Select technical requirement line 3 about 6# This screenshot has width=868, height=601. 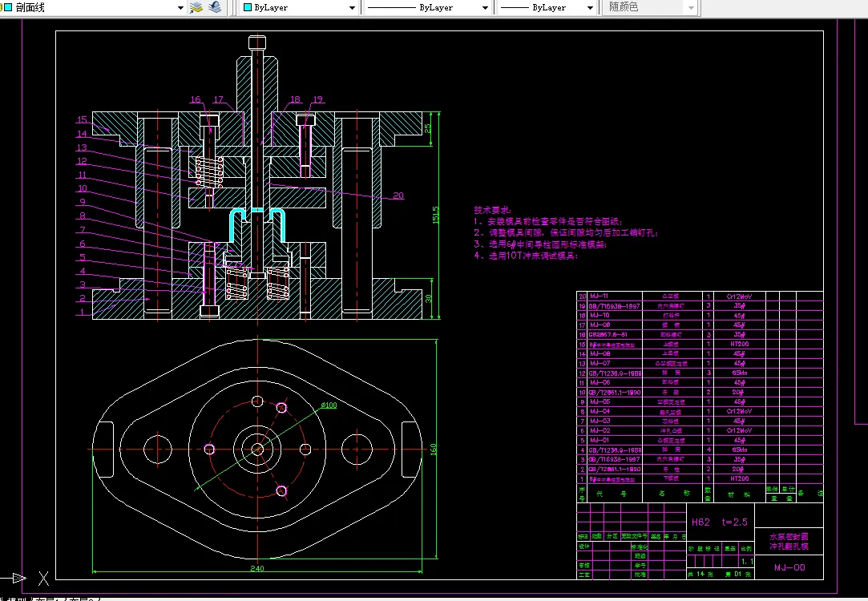[x=540, y=244]
